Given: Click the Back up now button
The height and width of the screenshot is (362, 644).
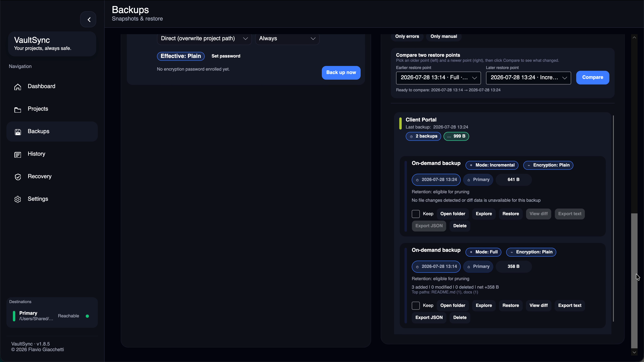Looking at the screenshot, I should (x=341, y=73).
